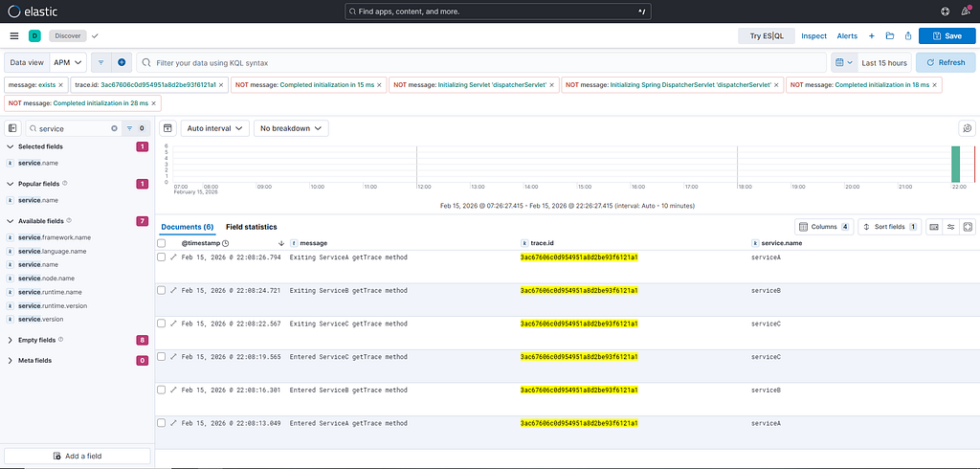Image resolution: width=980 pixels, height=469 pixels.
Task: Remove the trace.id filter pill
Action: (222, 84)
